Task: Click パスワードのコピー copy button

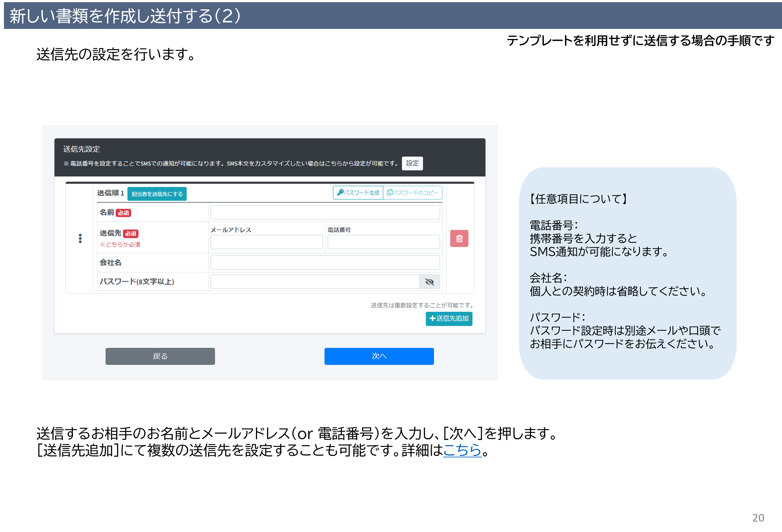Action: click(x=412, y=193)
